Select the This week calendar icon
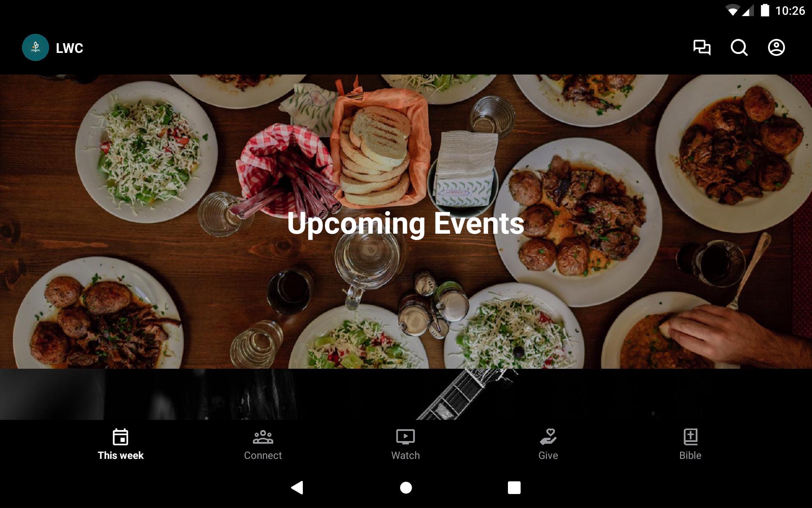 [121, 437]
